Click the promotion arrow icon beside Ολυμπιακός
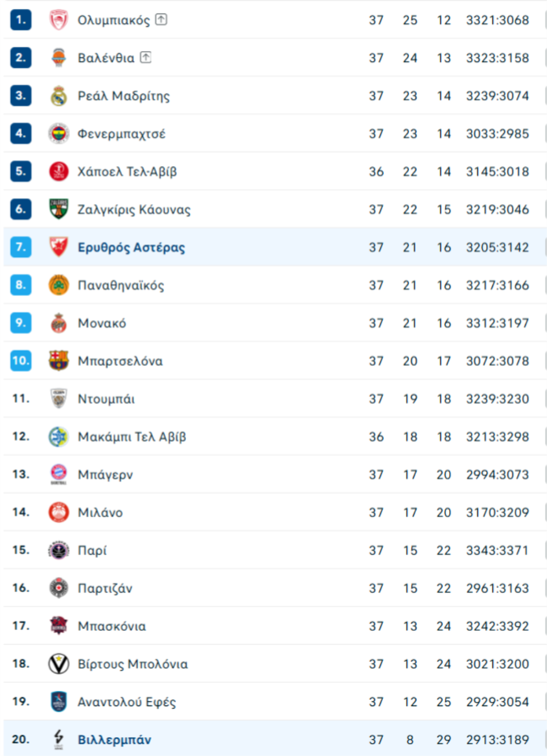 tap(160, 19)
